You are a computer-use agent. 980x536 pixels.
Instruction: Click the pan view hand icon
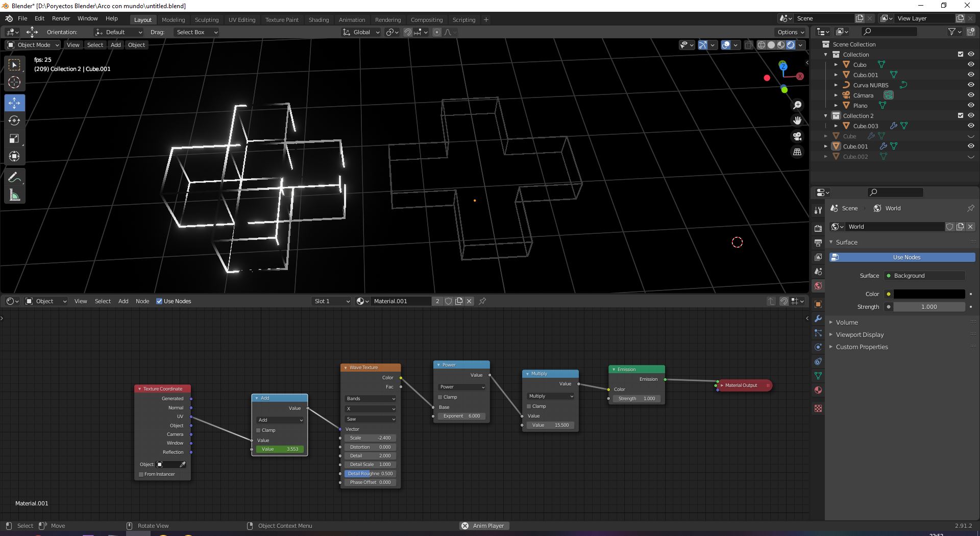pyautogui.click(x=797, y=120)
